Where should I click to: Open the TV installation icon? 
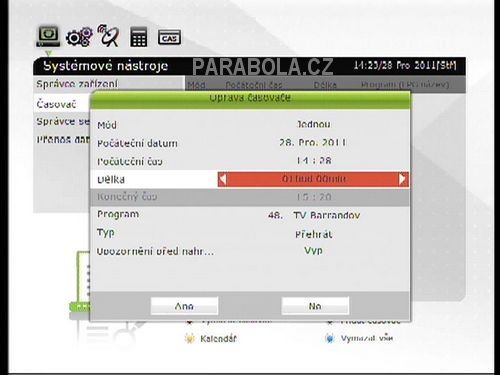48,36
